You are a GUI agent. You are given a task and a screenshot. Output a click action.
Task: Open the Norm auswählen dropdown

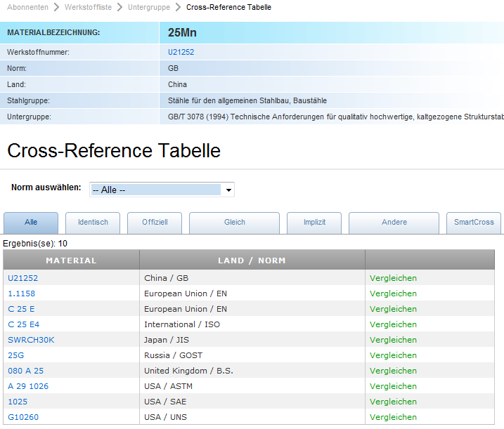click(162, 190)
